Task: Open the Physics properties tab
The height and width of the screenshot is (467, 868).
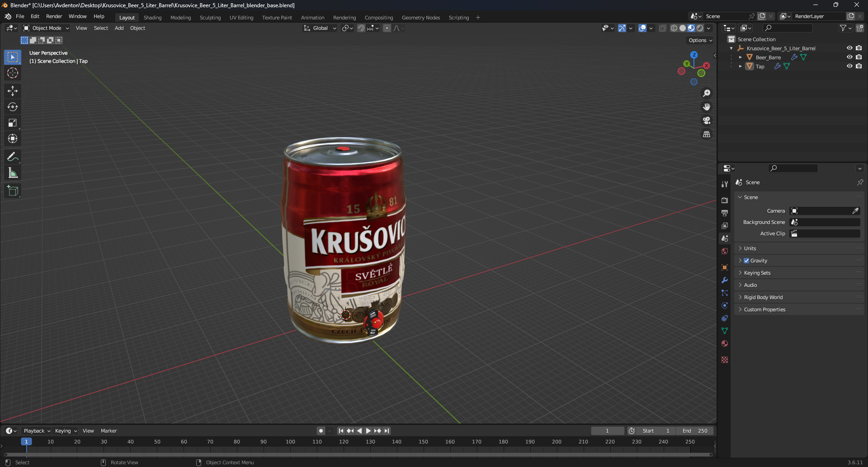Action: click(x=725, y=305)
